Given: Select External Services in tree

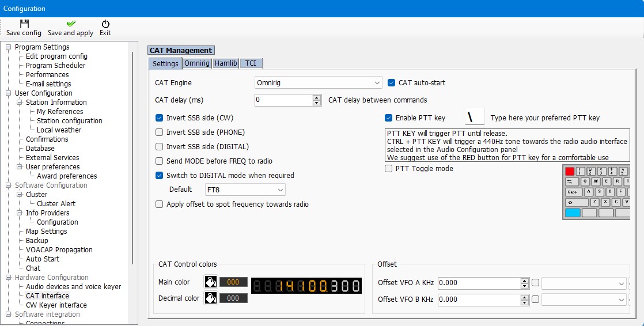Looking at the screenshot, I should point(52,158).
